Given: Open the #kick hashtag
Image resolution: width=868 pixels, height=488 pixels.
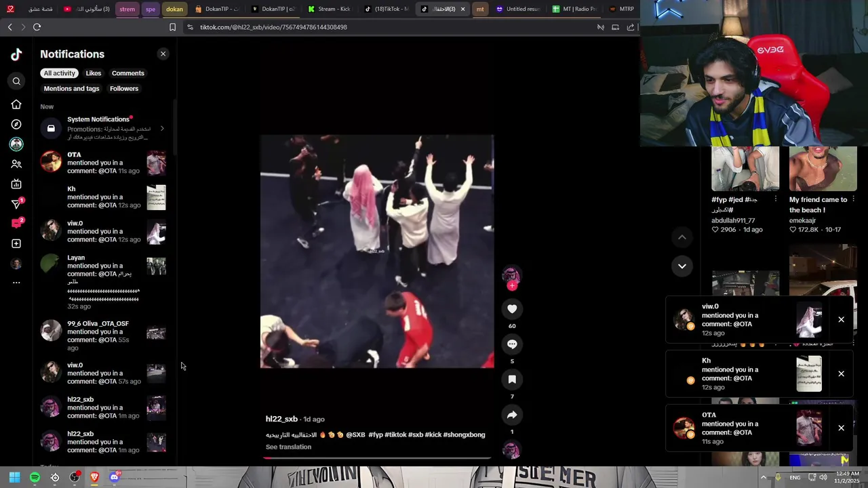Looking at the screenshot, I should [433, 434].
